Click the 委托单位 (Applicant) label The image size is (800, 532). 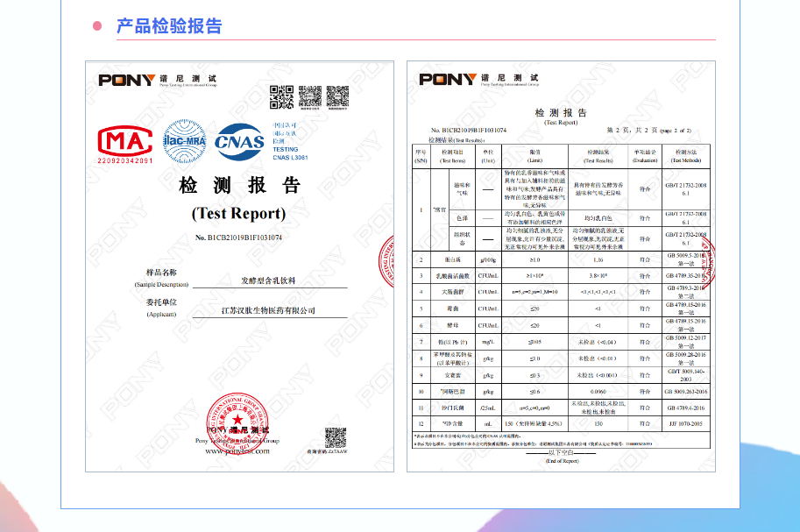(161, 308)
